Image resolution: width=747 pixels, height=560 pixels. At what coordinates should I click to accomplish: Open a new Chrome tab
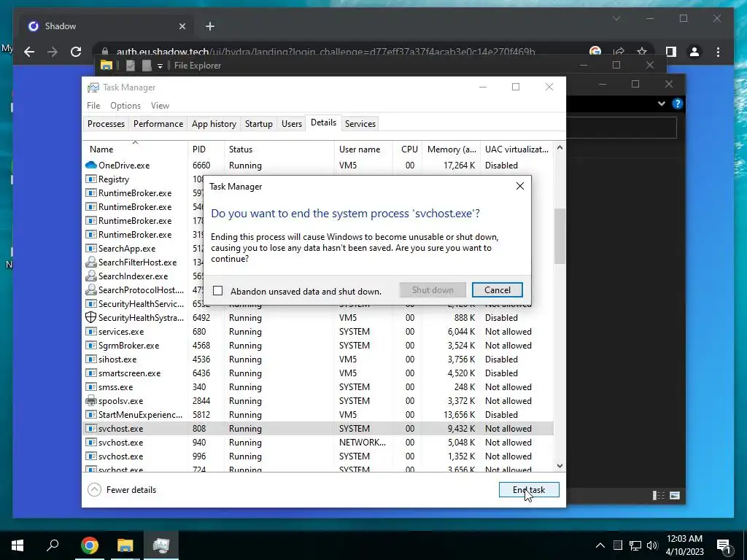pos(210,26)
